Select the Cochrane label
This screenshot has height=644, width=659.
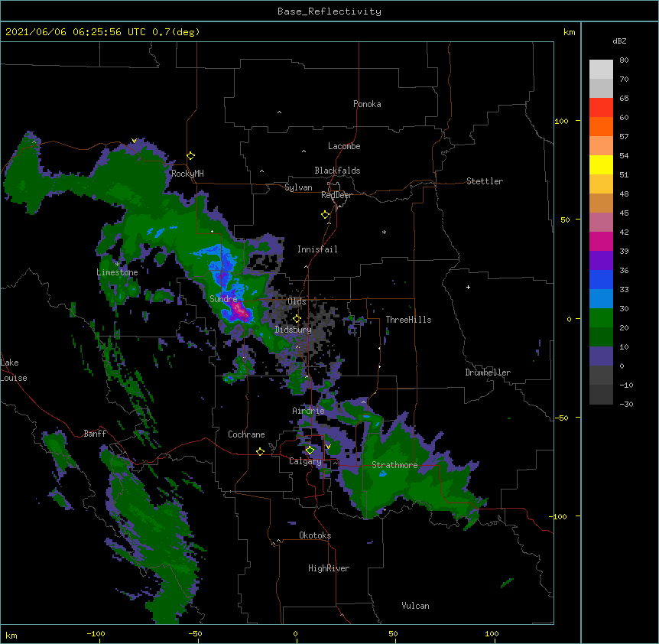(246, 434)
